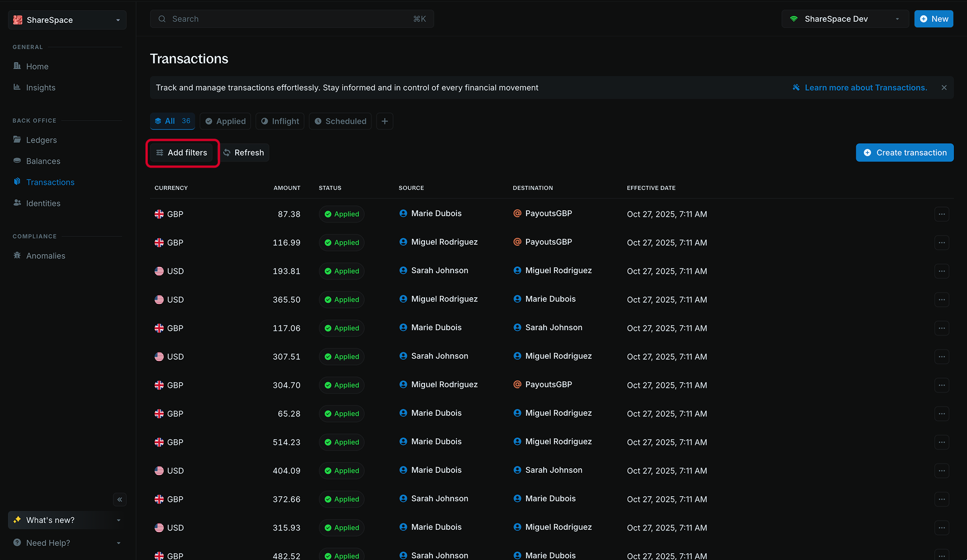
Task: Click the Create transaction button
Action: 904,152
